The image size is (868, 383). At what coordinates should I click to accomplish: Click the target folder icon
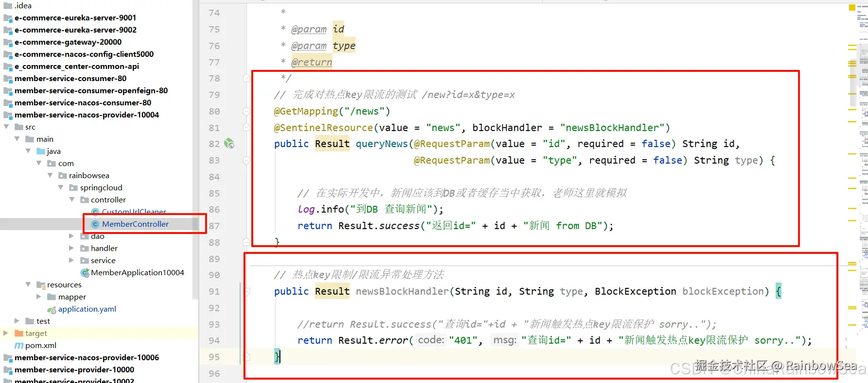tap(19, 333)
